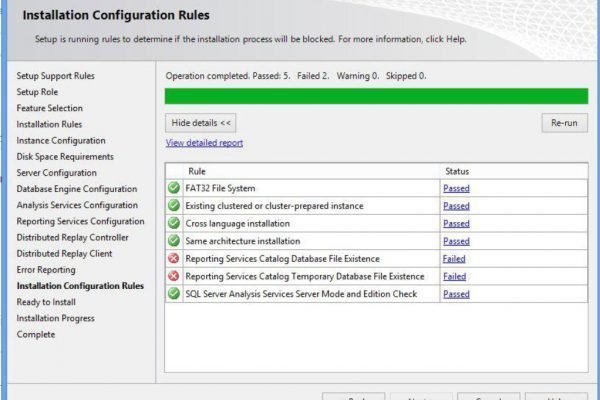This screenshot has height=400, width=600.
Task: Open Failed status for Catalog Database File Existence
Action: pos(454,259)
